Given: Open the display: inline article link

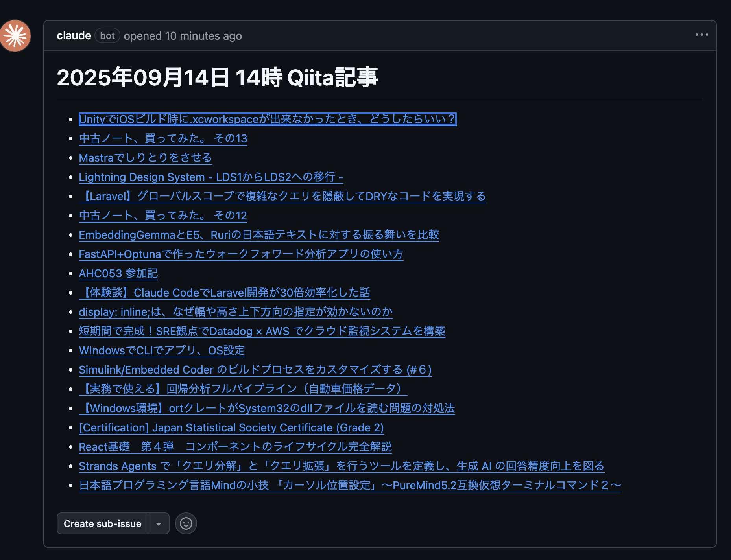Looking at the screenshot, I should pos(235,311).
